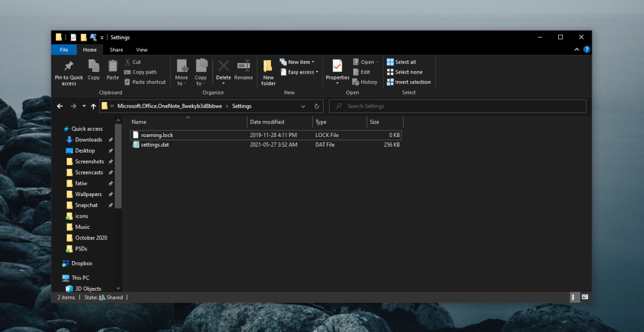
Task: Click Microsoft.Office.OneNote path segment
Action: point(170,106)
